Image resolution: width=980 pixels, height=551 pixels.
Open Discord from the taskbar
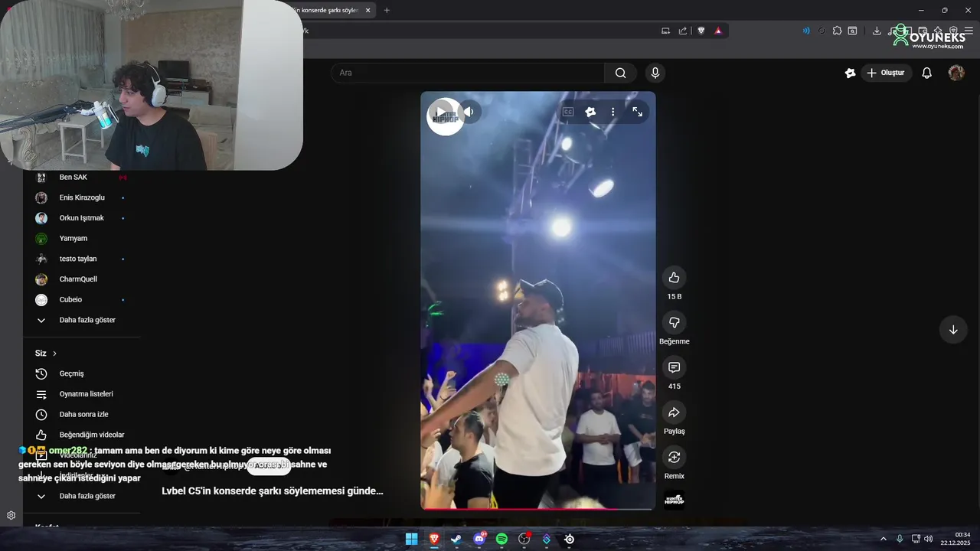point(479,539)
